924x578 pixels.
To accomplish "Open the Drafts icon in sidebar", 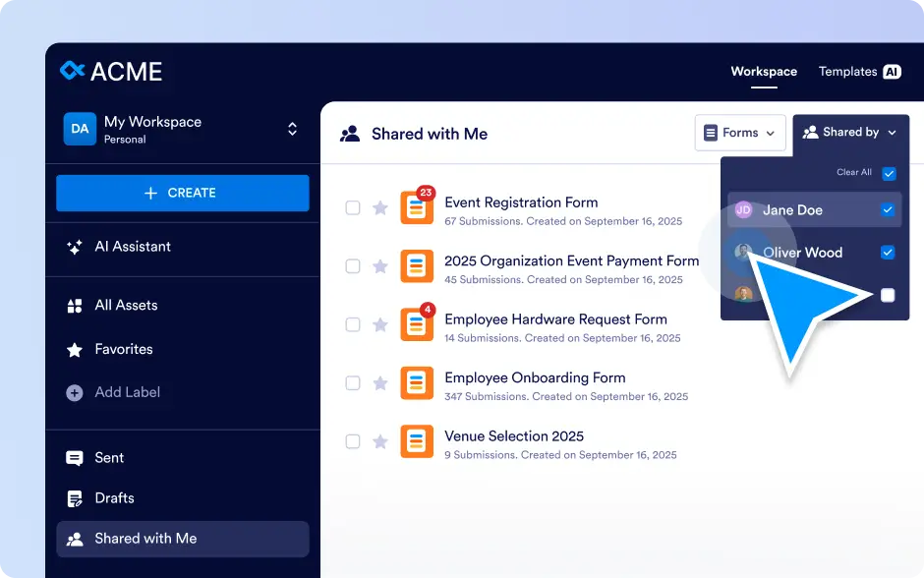I will [x=75, y=498].
